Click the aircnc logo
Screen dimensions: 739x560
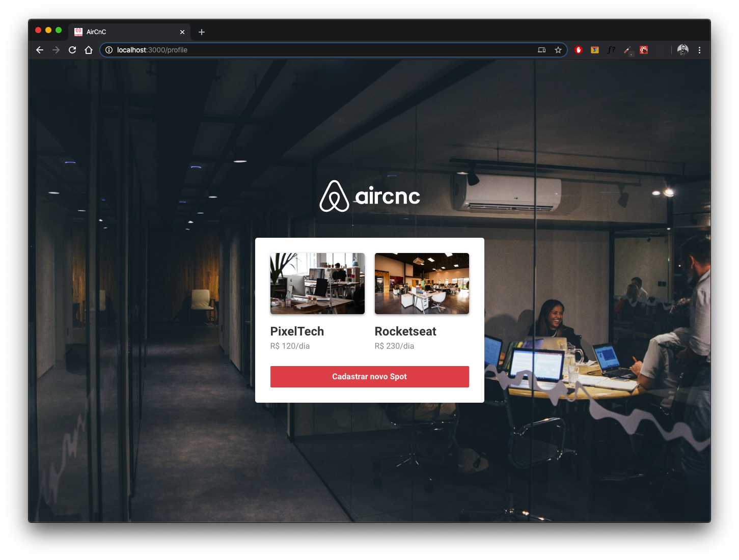coord(370,196)
